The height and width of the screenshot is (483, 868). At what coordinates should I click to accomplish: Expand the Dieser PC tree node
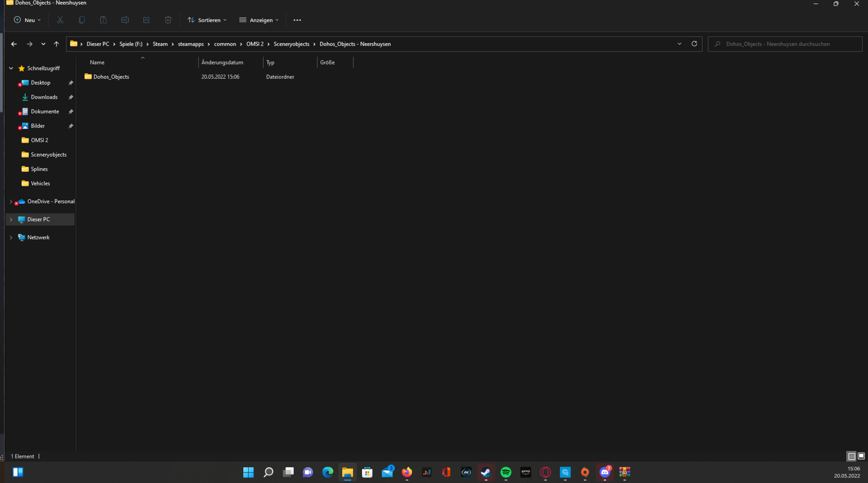[11, 219]
